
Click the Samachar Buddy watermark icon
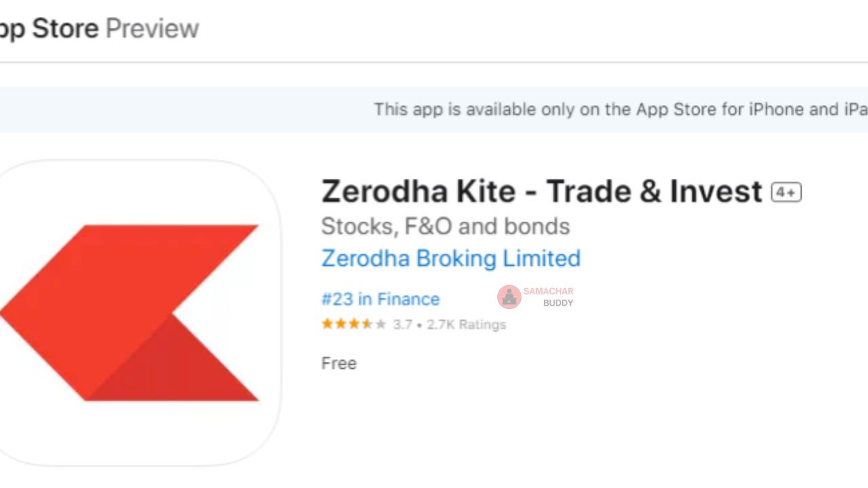509,297
